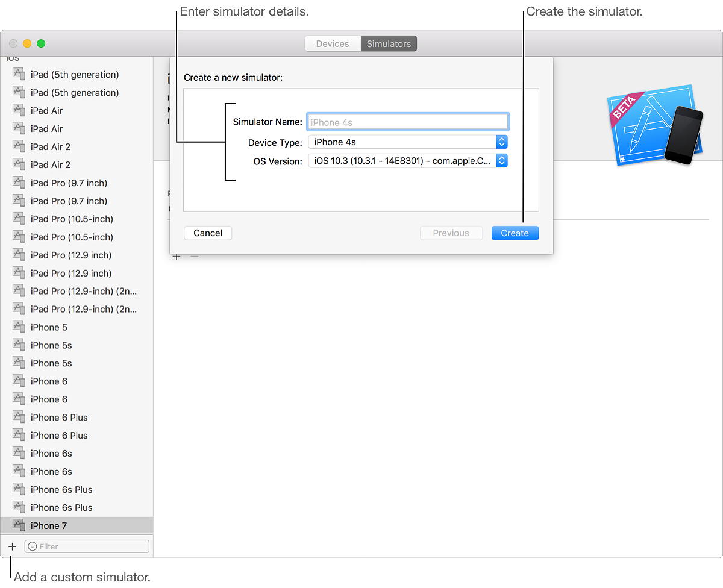Add a custom simulator with plus icon
Viewport: 723px width, 588px height.
coord(12,546)
